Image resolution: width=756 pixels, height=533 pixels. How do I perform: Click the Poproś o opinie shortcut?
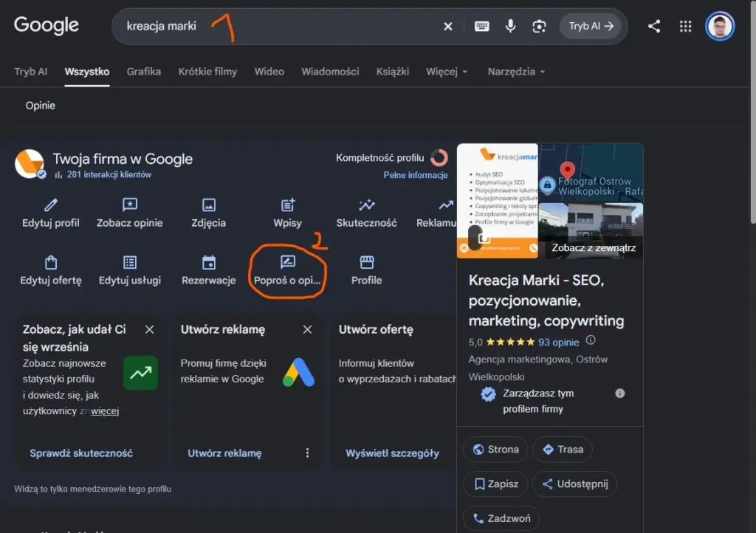[287, 270]
